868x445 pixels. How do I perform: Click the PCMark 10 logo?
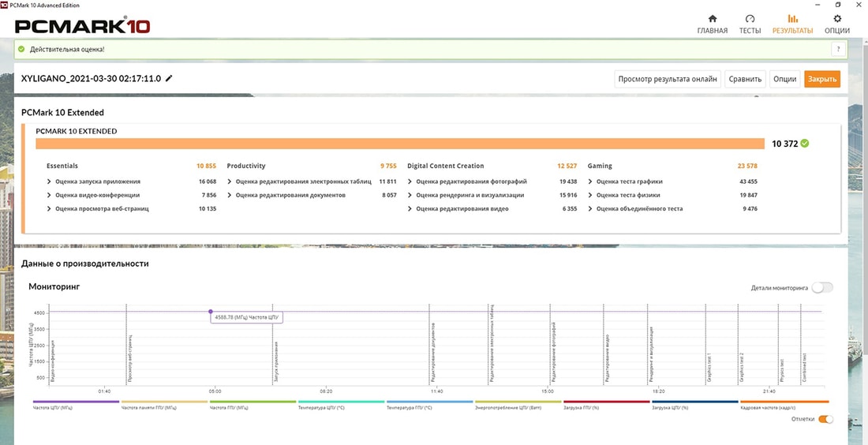tap(83, 26)
